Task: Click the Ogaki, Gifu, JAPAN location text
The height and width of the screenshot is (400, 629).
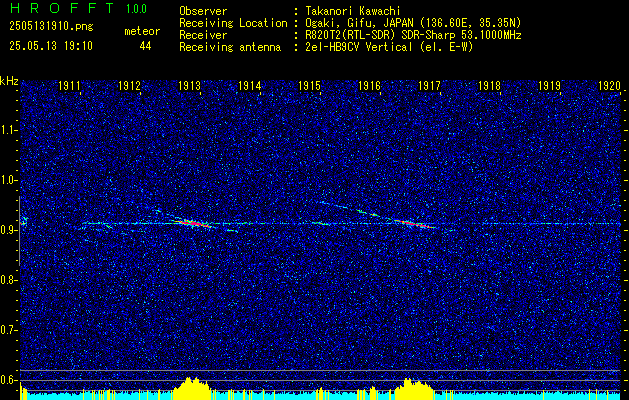Action: pos(413,23)
